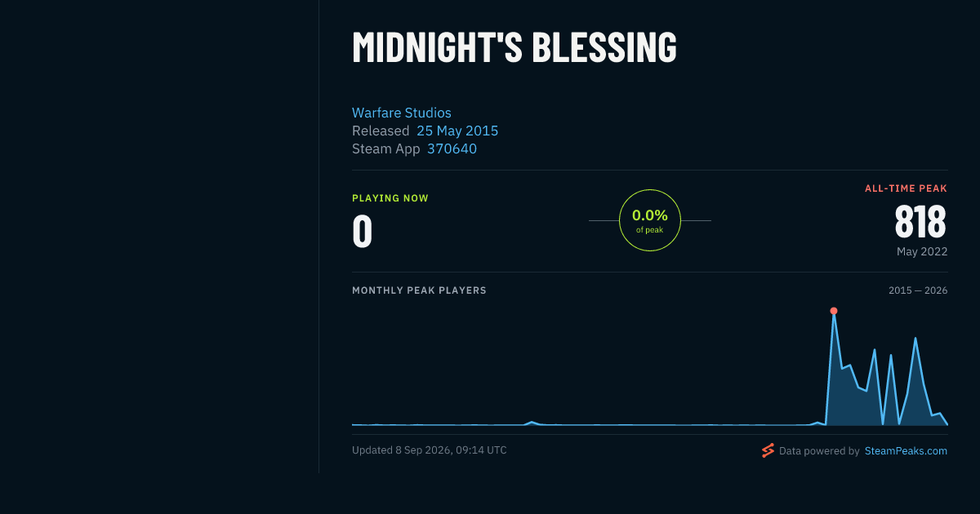The height and width of the screenshot is (514, 980).
Task: Click the red all-time peak chart marker
Action: tap(834, 311)
